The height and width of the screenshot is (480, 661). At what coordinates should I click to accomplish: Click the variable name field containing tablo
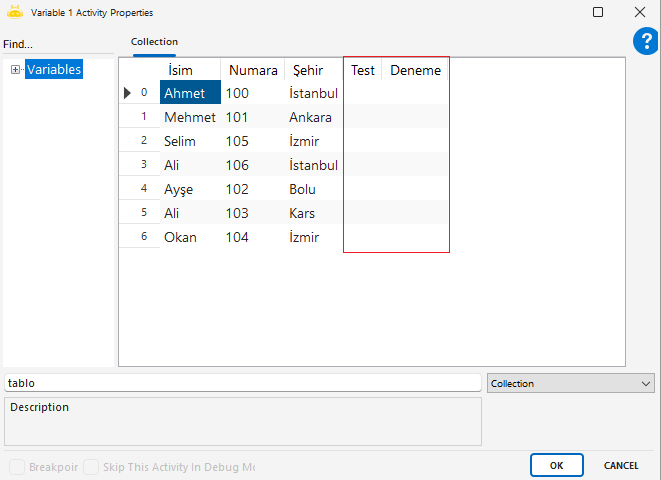243,383
